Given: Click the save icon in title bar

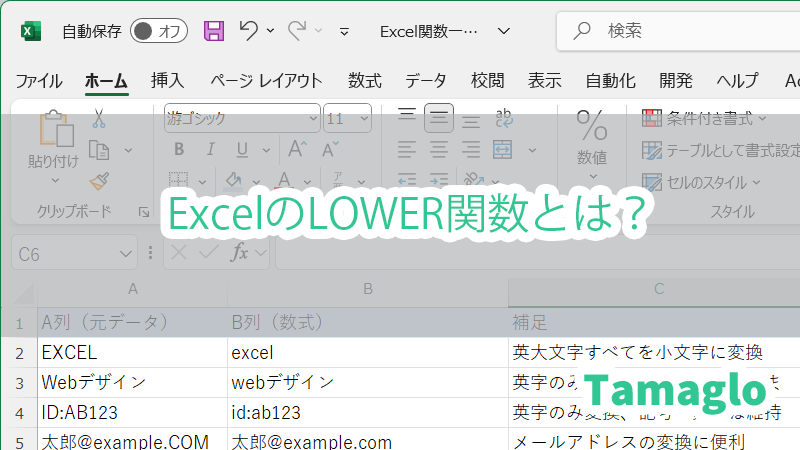Looking at the screenshot, I should click(214, 30).
